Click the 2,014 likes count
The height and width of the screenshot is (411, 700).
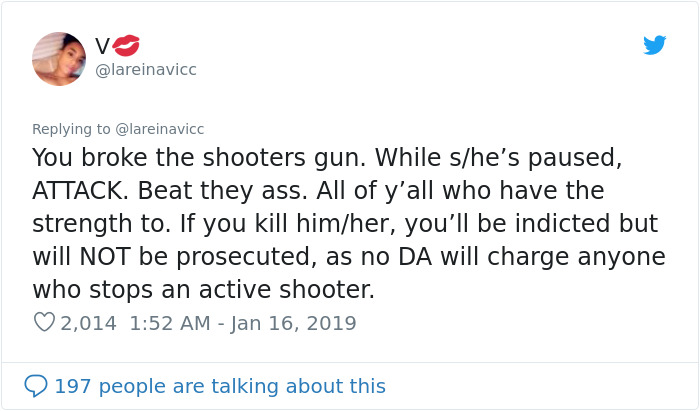tap(88, 323)
